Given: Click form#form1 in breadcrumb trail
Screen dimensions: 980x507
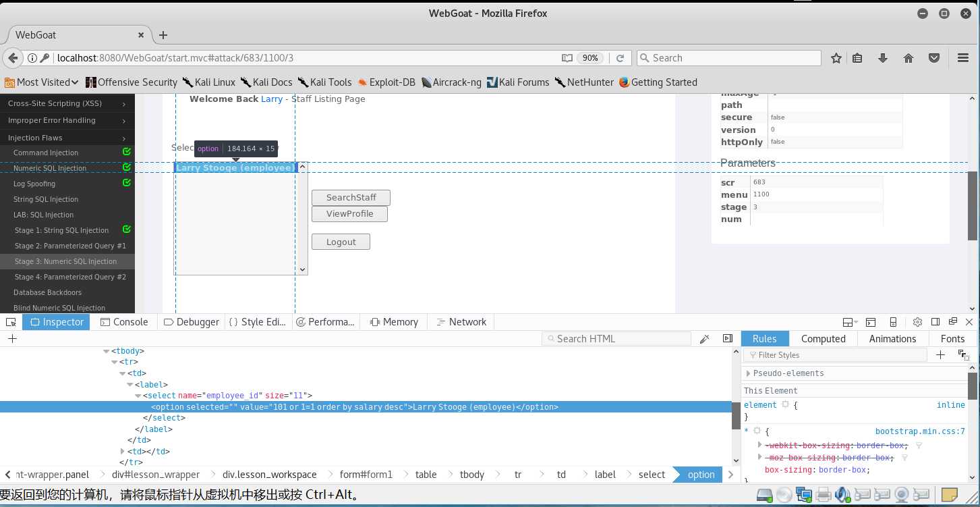Looking at the screenshot, I should (366, 475).
